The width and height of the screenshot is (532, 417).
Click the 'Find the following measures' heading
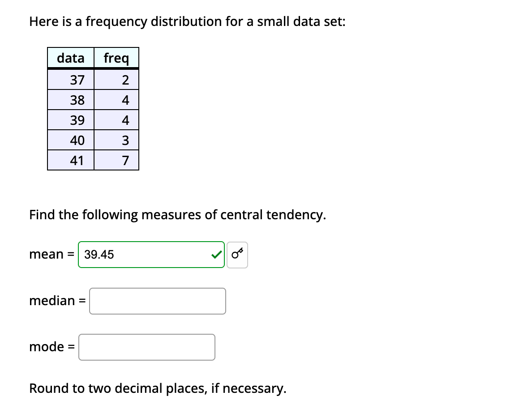(178, 215)
